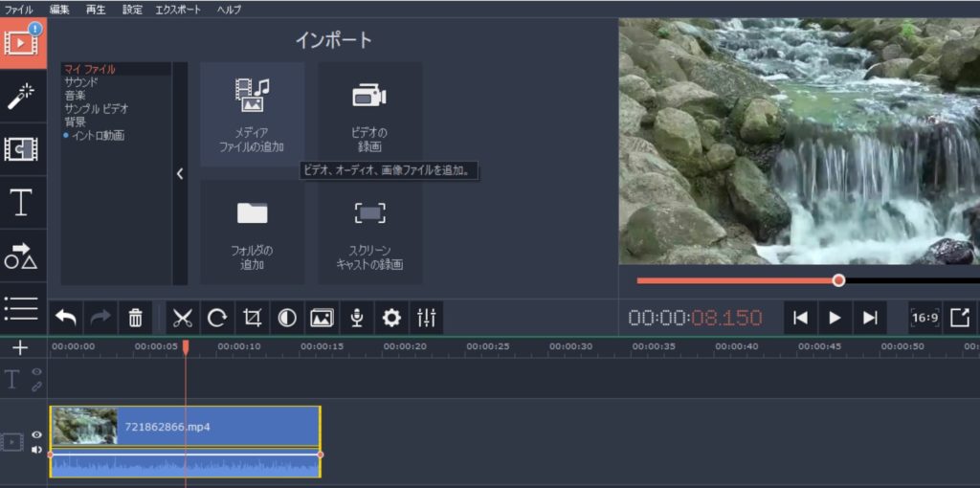The width and height of the screenshot is (980, 488).
Task: Open the エクスポート menu
Action: [x=178, y=10]
